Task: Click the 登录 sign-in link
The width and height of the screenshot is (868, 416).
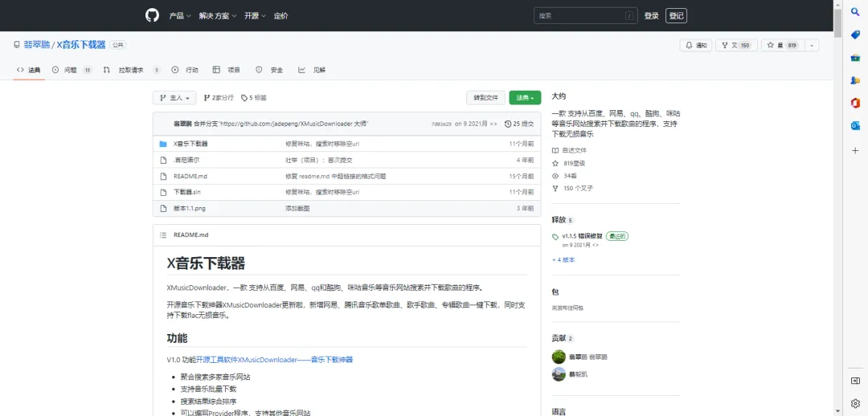Action: pos(652,16)
